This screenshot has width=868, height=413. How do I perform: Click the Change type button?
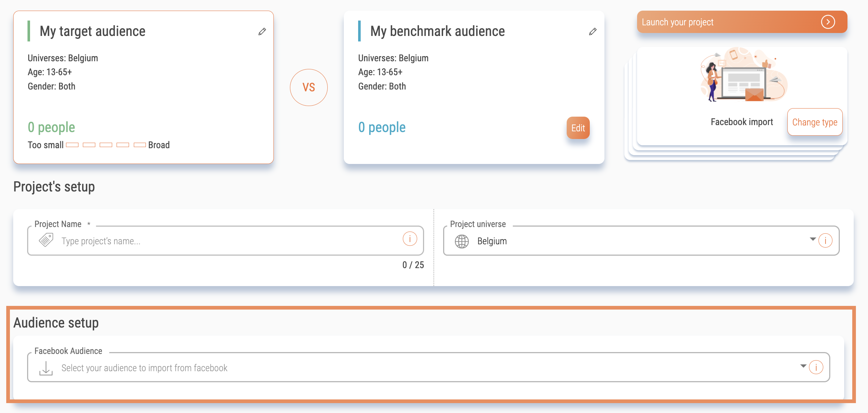point(815,122)
